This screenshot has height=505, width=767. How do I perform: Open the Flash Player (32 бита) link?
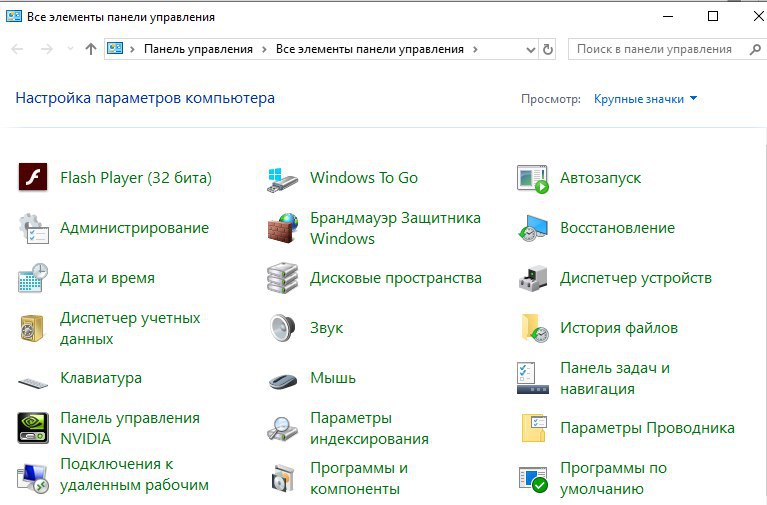pos(136,178)
